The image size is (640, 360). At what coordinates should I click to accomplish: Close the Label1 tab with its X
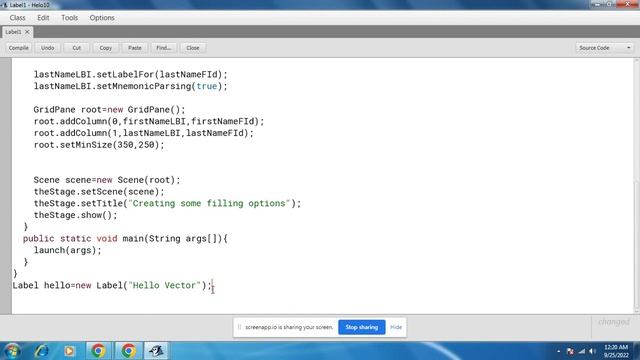point(27,32)
